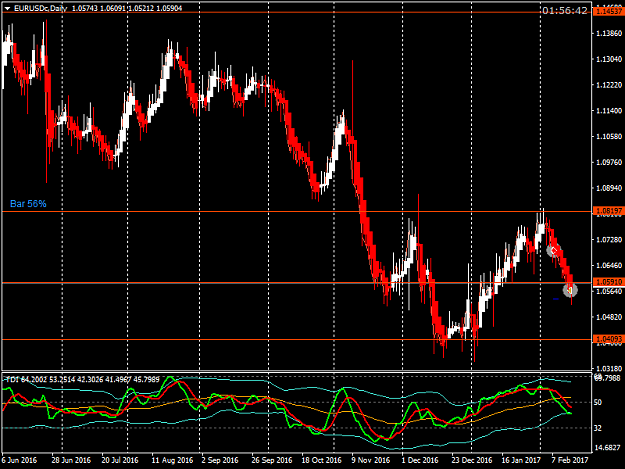This screenshot has height=469, width=625.
Task: Select the 1.14537 horizontal line price label
Action: coord(609,12)
